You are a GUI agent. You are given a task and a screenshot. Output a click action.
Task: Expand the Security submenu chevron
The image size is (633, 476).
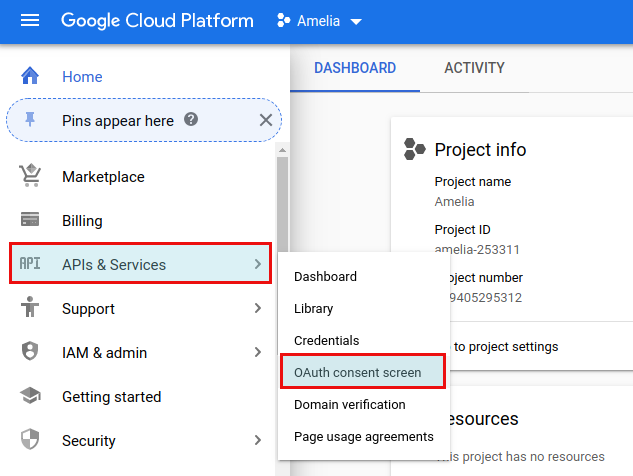click(257, 441)
